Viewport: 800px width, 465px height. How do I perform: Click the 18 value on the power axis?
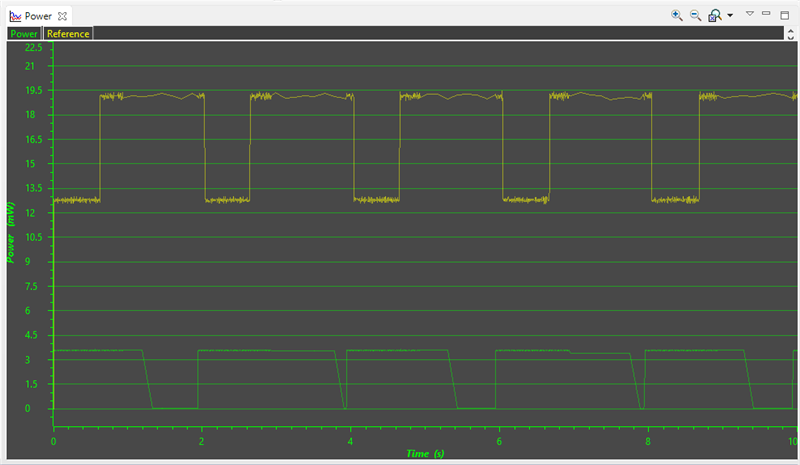click(x=30, y=115)
